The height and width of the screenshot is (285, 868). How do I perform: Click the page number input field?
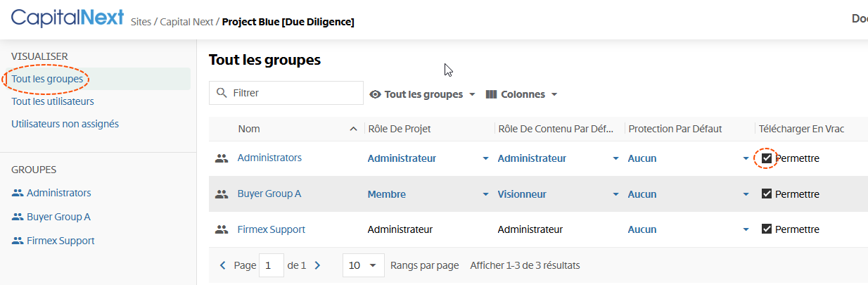pyautogui.click(x=272, y=265)
